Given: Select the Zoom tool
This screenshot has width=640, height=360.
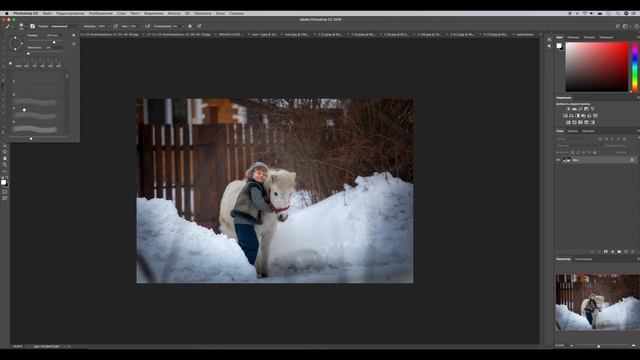Looking at the screenshot, I should click(x=4, y=164).
